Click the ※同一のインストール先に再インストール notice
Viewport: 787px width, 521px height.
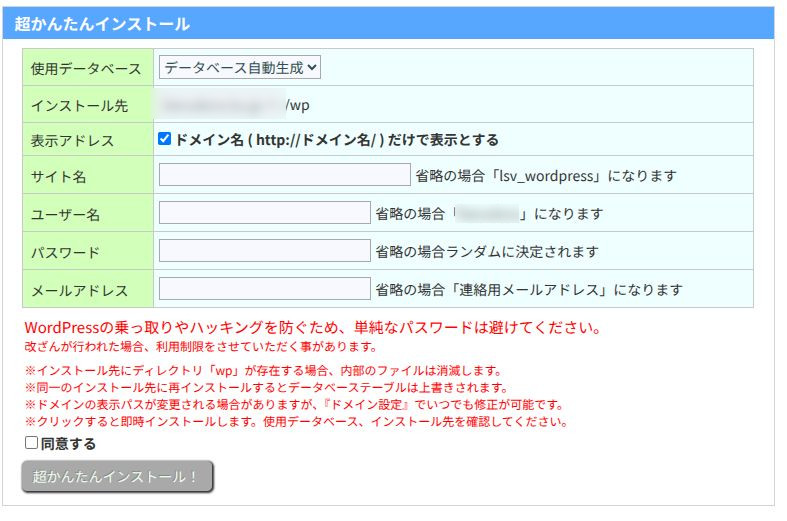tap(267, 387)
